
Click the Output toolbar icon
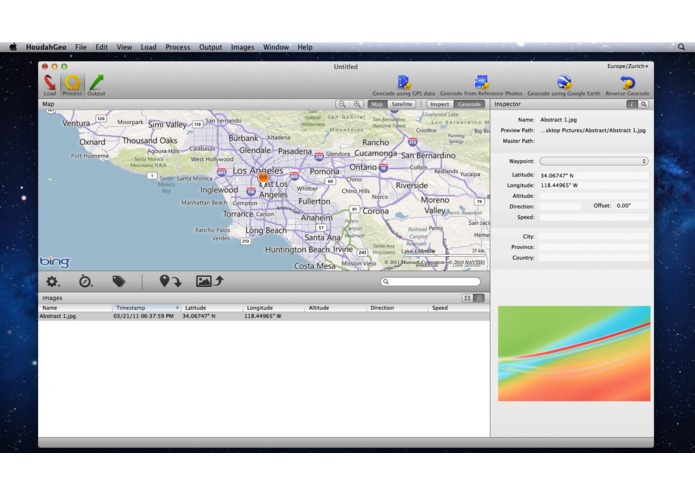point(96,85)
